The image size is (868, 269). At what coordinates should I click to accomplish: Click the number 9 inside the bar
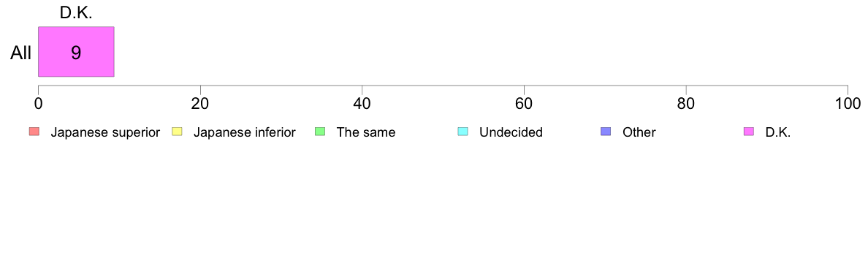click(x=76, y=53)
